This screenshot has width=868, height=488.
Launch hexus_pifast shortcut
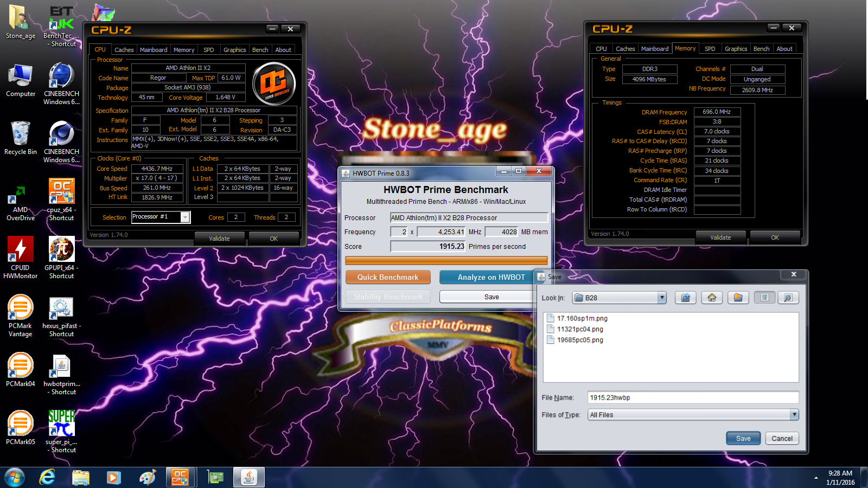61,316
